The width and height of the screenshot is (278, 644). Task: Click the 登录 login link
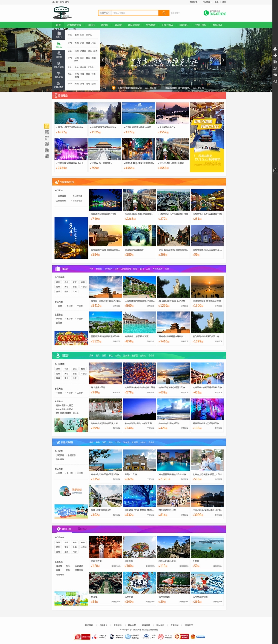[x=216, y=2]
